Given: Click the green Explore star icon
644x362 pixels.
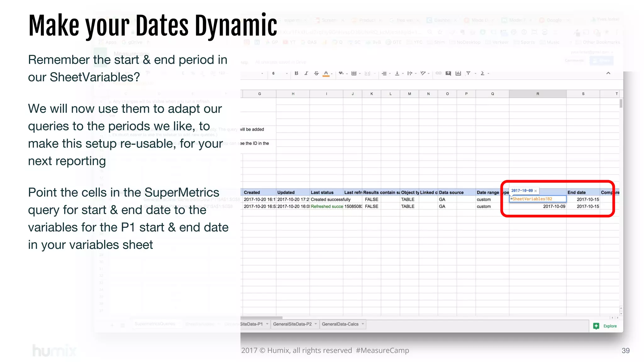Looking at the screenshot, I should [x=596, y=326].
